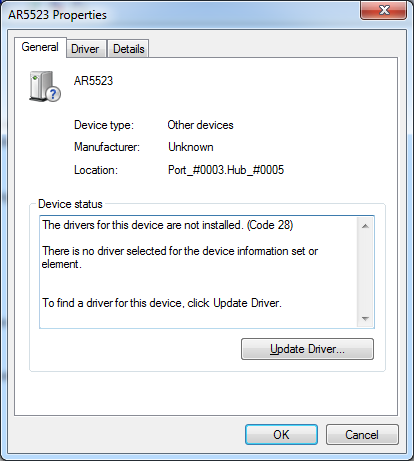Click the 'Unknown' manufacturer value
Image resolution: width=414 pixels, height=461 pixels.
coord(191,147)
